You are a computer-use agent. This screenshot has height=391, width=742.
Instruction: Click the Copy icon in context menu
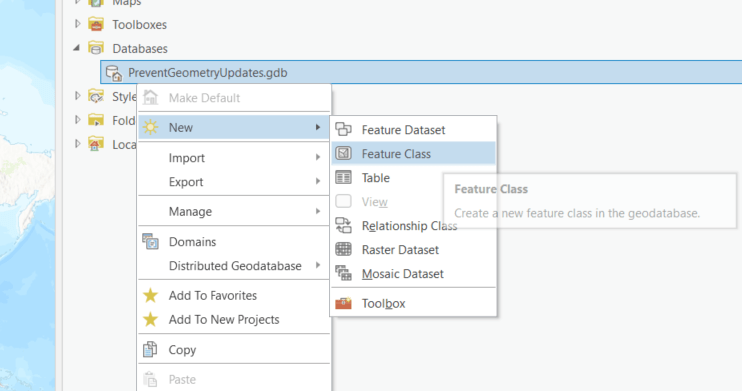point(150,349)
